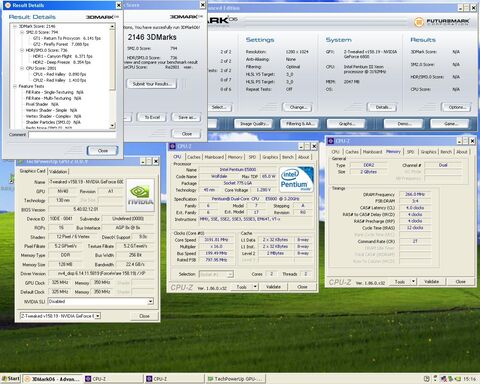This screenshot has height=384, width=480.
Task: Click the Intel Pentium logo in CPU-Z
Action: [x=296, y=180]
